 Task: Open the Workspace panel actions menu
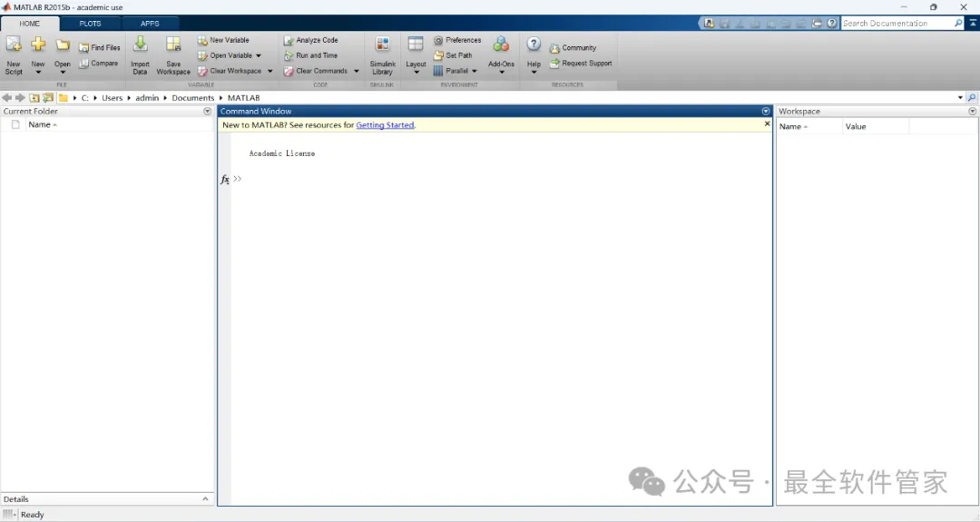coord(973,112)
